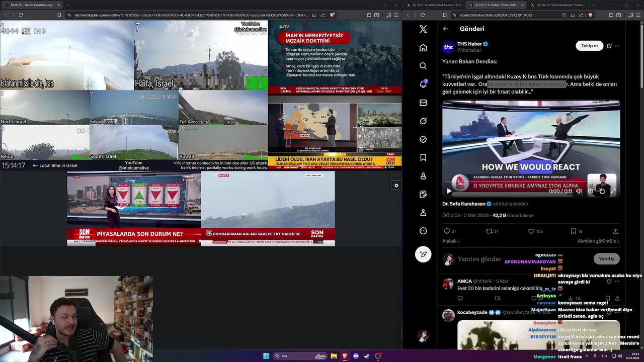Open the X home feed icon
This screenshot has width=644, height=362.
423,48
